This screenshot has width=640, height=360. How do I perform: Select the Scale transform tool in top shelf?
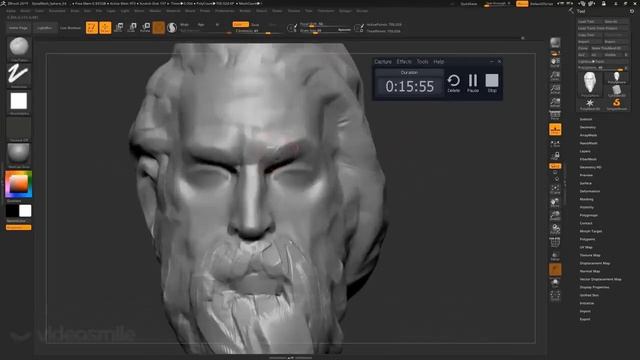coord(132,28)
